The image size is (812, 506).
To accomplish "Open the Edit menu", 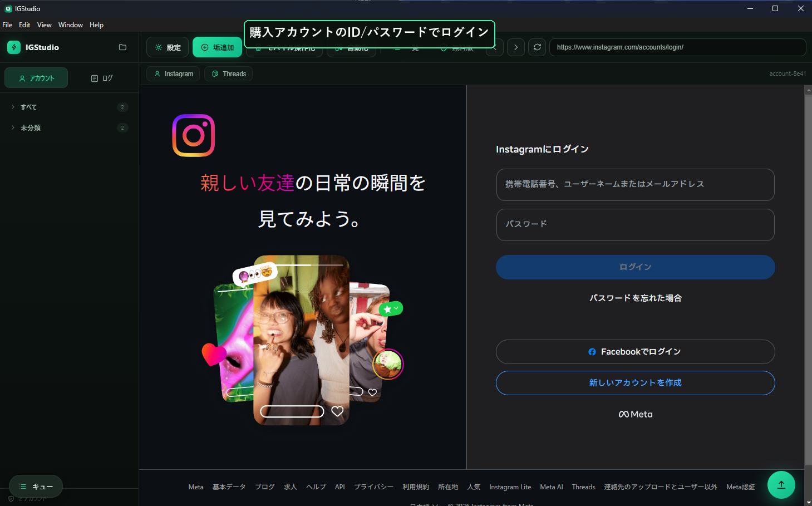I will 24,25.
